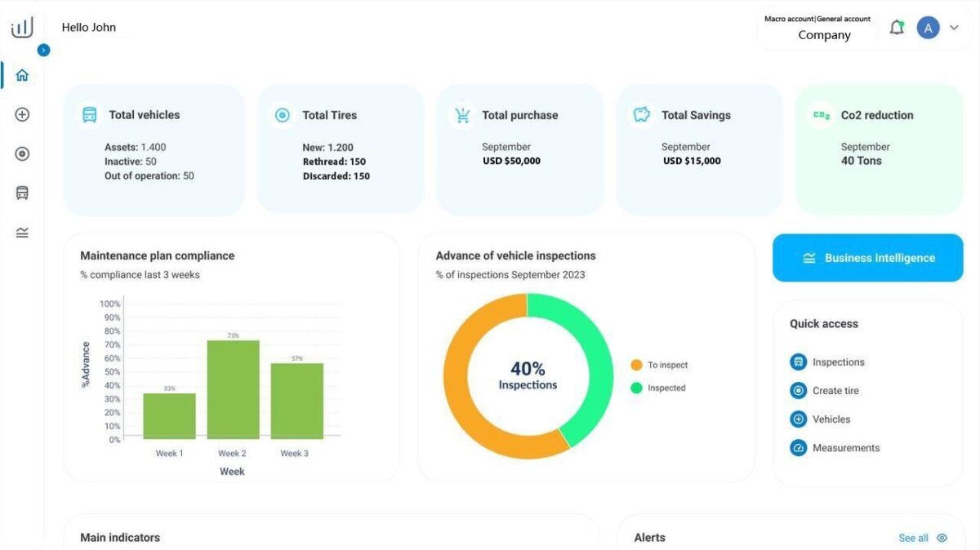Click the app logo at top left
The image size is (980, 550).
click(22, 28)
